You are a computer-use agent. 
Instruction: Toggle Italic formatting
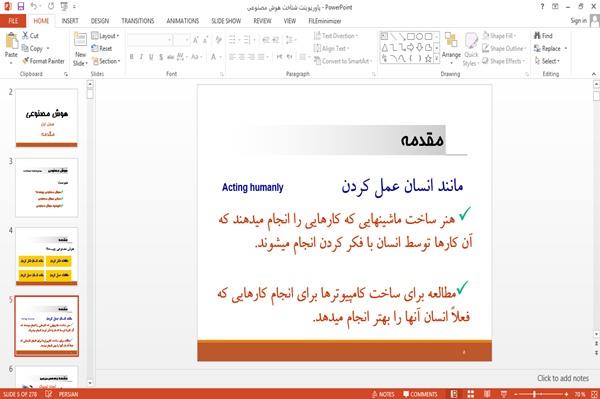pos(141,57)
